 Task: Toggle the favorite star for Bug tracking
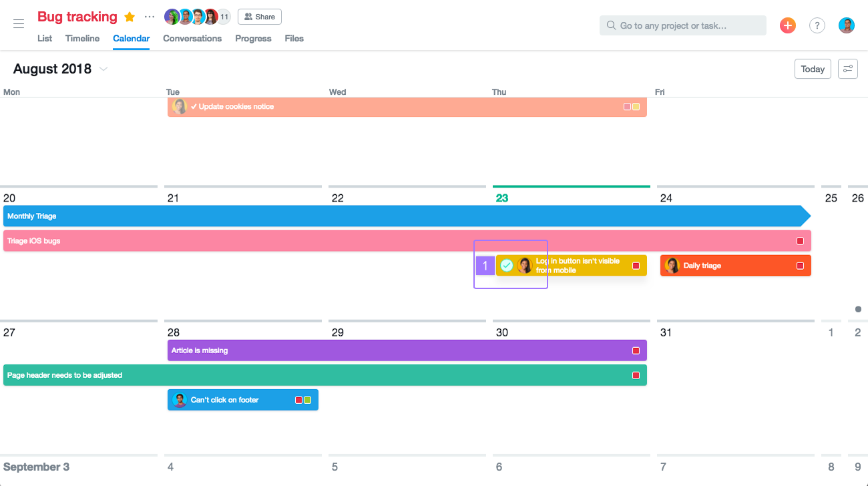[x=130, y=17]
